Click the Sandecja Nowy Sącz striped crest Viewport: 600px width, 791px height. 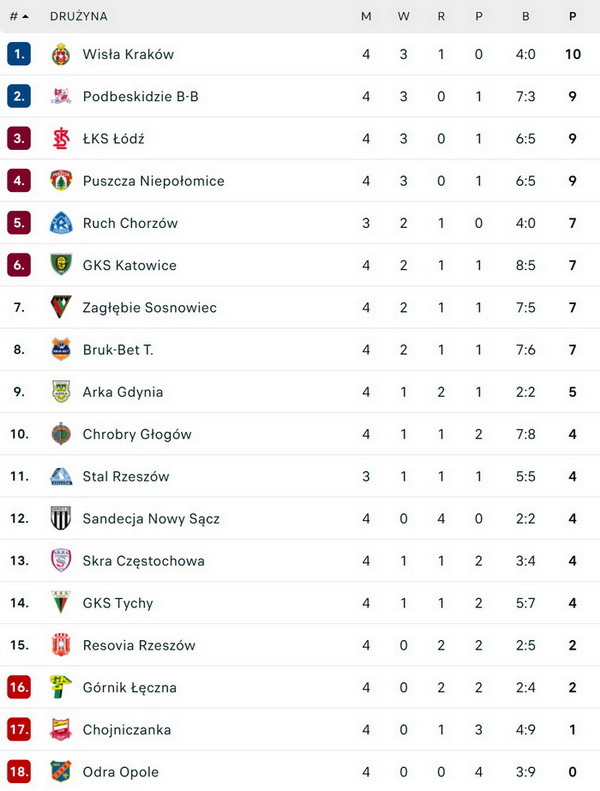(x=61, y=518)
